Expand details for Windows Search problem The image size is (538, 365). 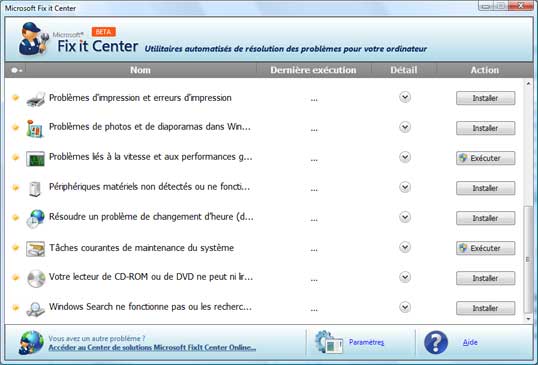(x=405, y=307)
